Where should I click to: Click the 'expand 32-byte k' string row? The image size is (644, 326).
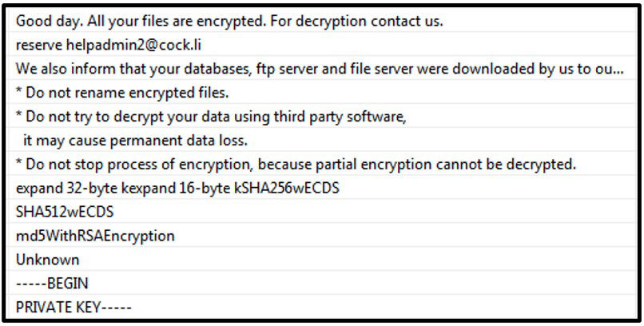322,188
